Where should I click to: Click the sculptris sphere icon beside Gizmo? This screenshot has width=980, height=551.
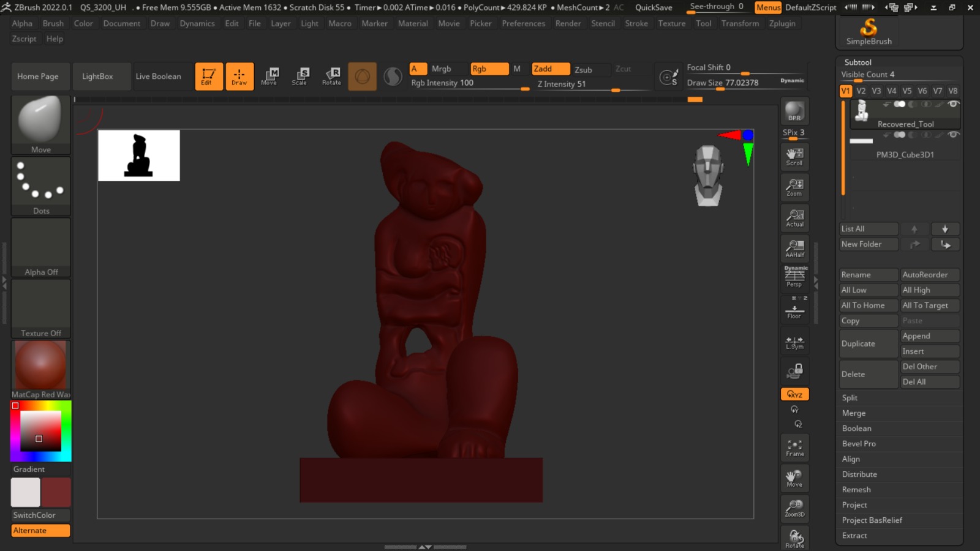(x=393, y=77)
